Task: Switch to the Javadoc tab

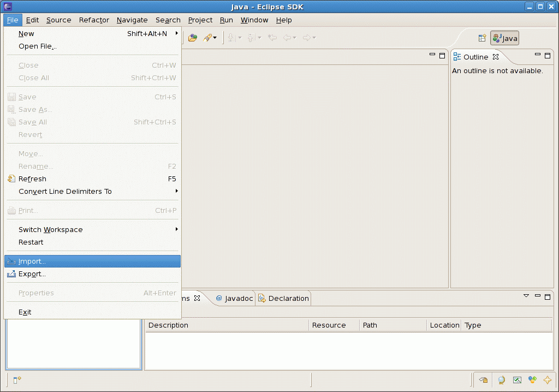Action: pyautogui.click(x=235, y=298)
